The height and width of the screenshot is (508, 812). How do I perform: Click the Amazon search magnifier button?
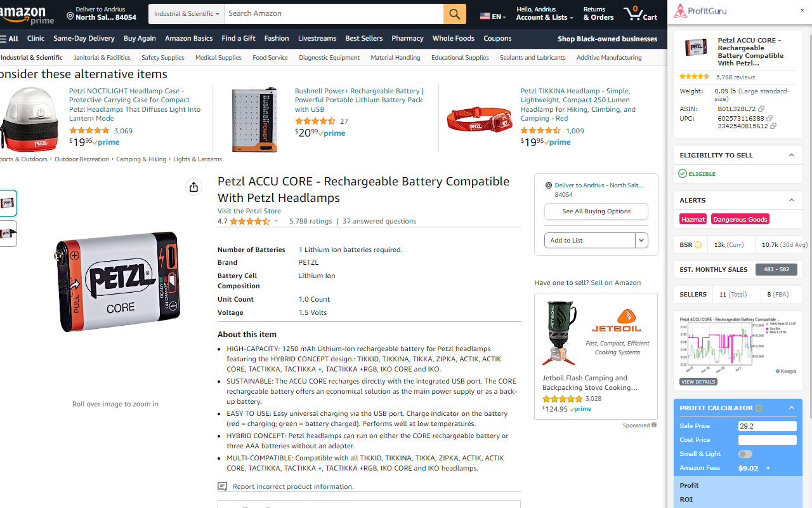[454, 13]
